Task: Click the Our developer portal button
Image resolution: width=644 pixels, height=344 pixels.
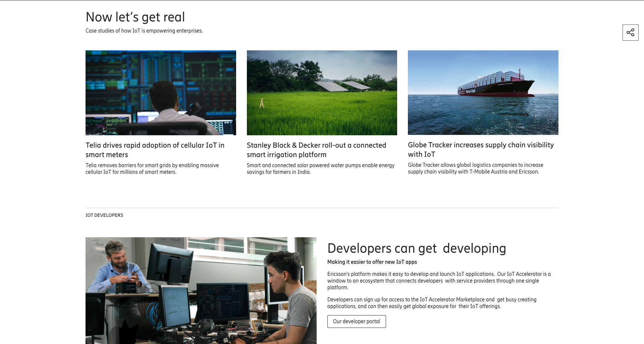Action: tap(357, 321)
